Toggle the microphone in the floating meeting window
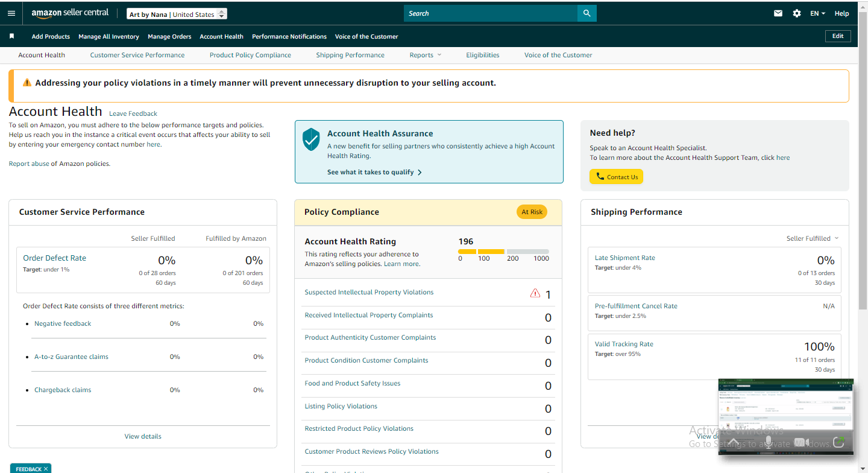Image resolution: width=868 pixels, height=473 pixels. tap(768, 442)
